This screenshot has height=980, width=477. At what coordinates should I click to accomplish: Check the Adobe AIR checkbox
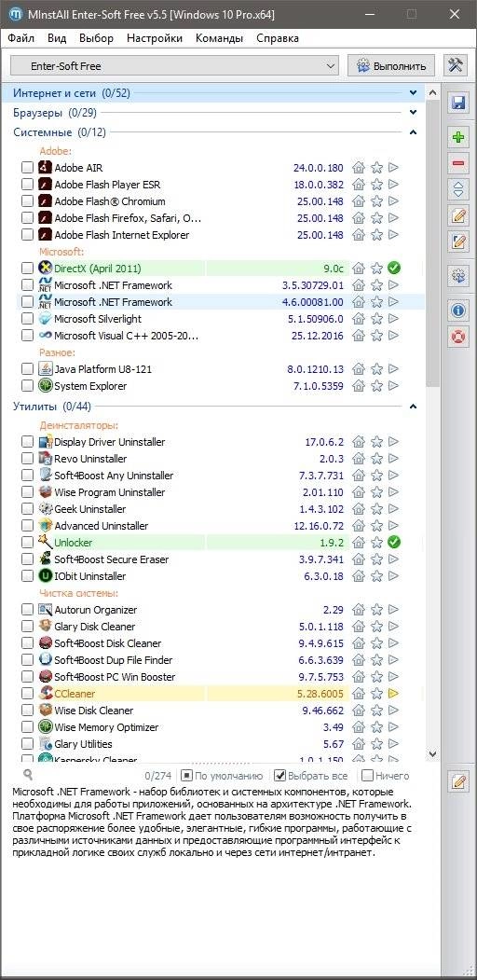(x=27, y=168)
